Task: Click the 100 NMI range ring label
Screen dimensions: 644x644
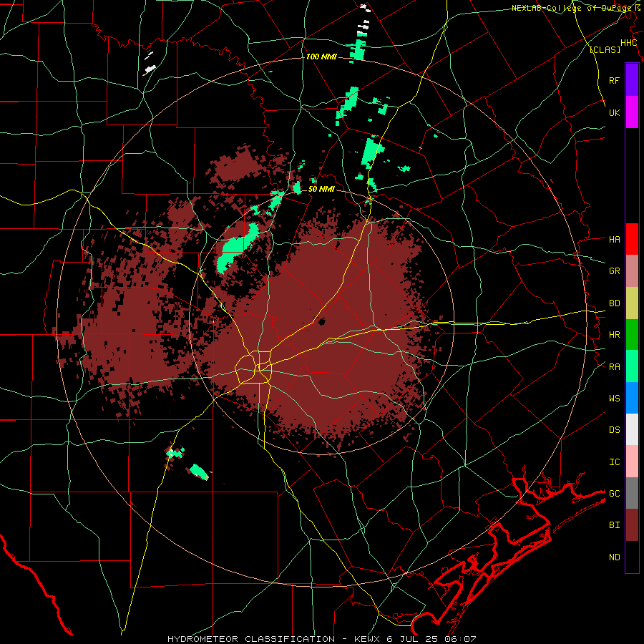Action: 321,57
